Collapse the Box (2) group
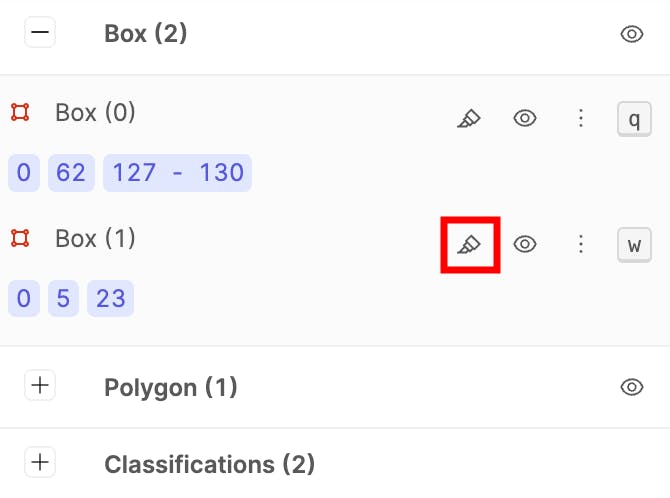This screenshot has height=498, width=670. [x=40, y=32]
